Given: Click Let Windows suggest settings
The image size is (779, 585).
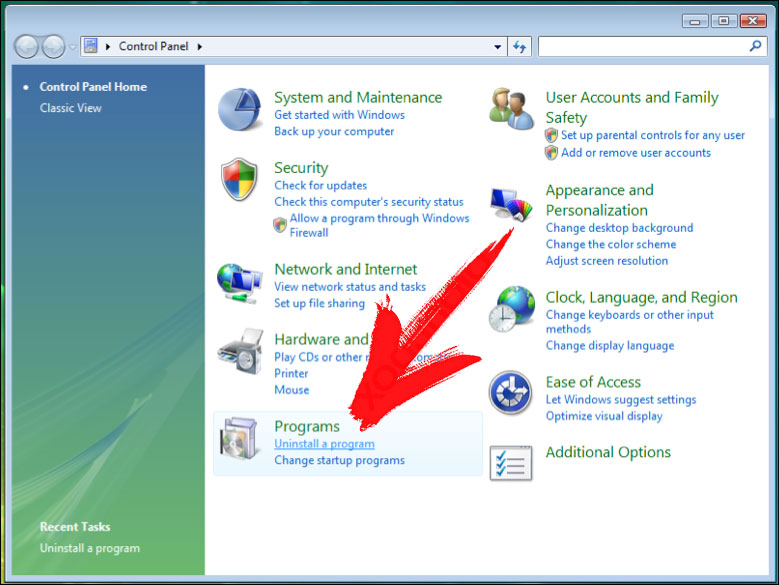Looking at the screenshot, I should pyautogui.click(x=621, y=400).
